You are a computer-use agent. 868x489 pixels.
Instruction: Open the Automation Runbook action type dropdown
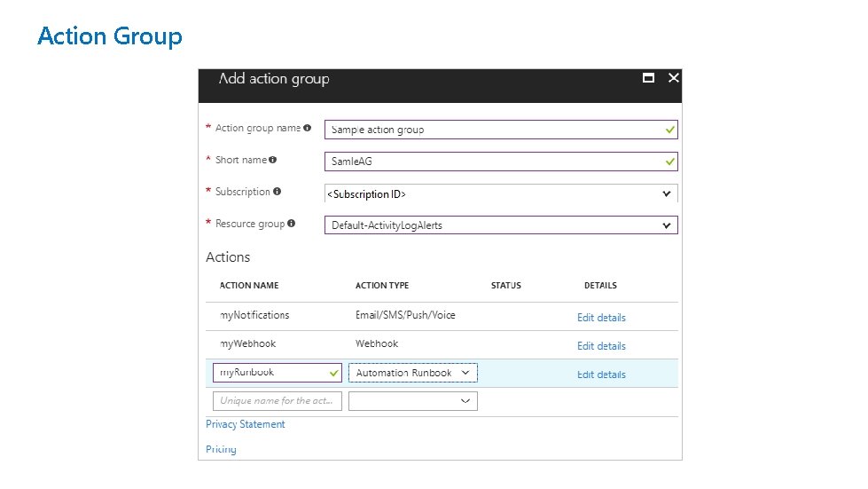tap(467, 374)
